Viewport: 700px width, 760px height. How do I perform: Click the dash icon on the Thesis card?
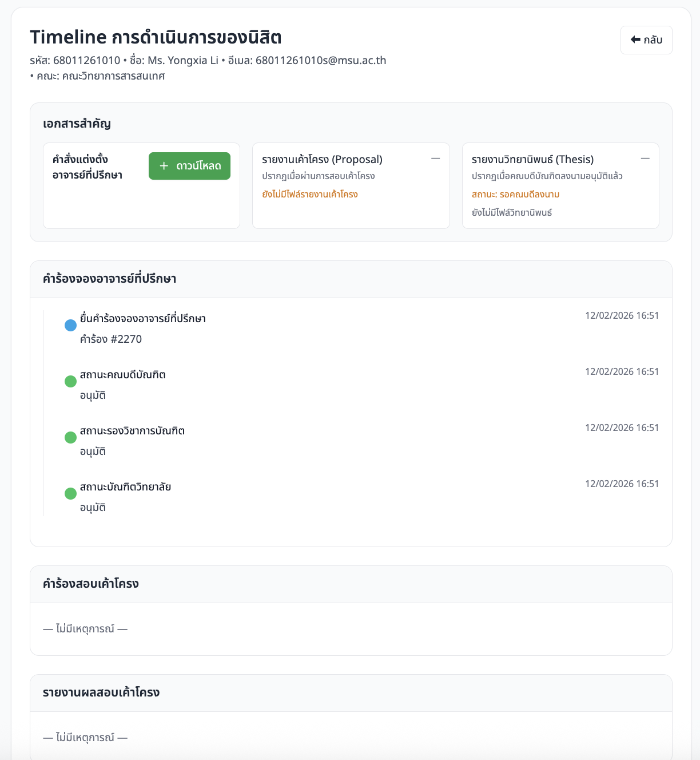[645, 159]
